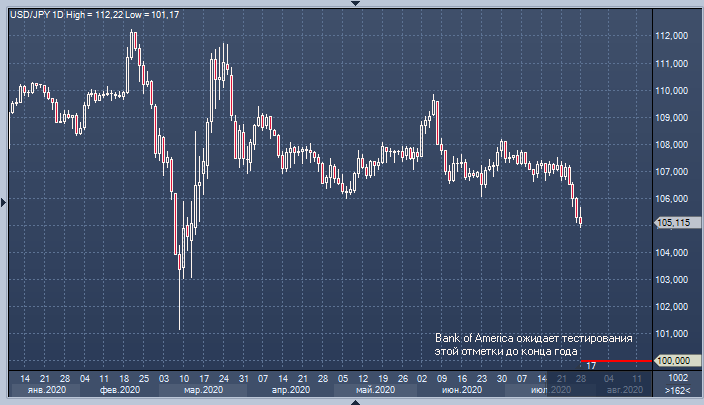Click the bottom expand arrow below the time axis

pyautogui.click(x=352, y=401)
